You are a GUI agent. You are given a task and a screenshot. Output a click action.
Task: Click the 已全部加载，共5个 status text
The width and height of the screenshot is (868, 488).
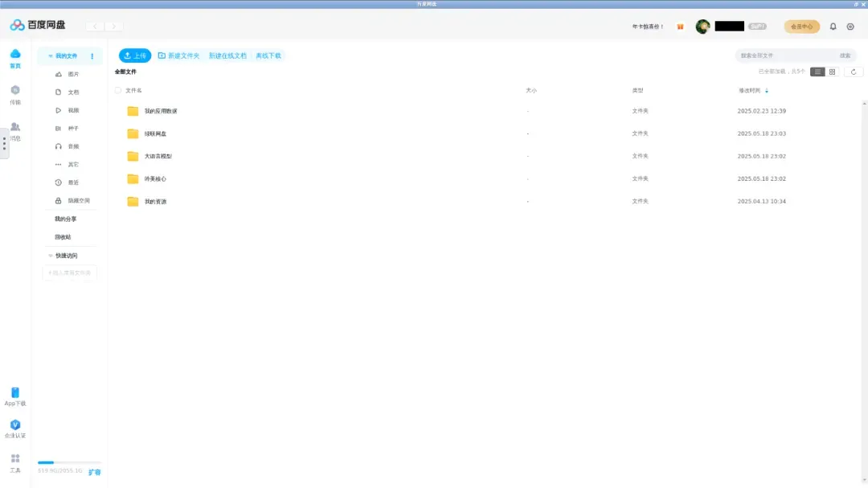[x=782, y=72]
